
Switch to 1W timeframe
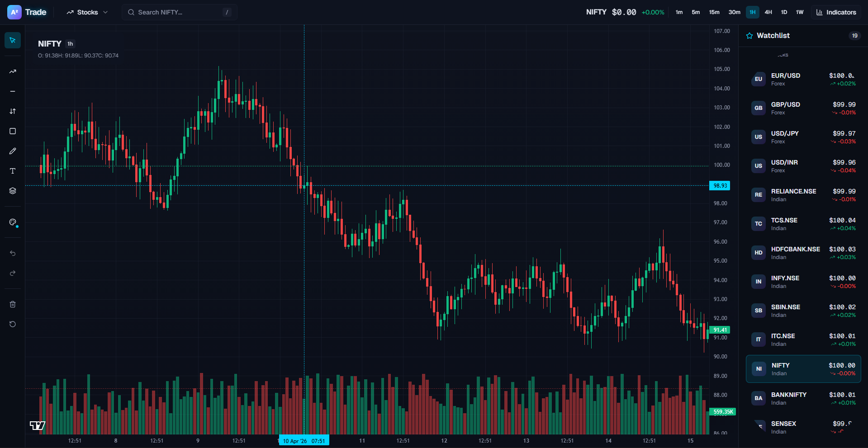[x=800, y=12]
